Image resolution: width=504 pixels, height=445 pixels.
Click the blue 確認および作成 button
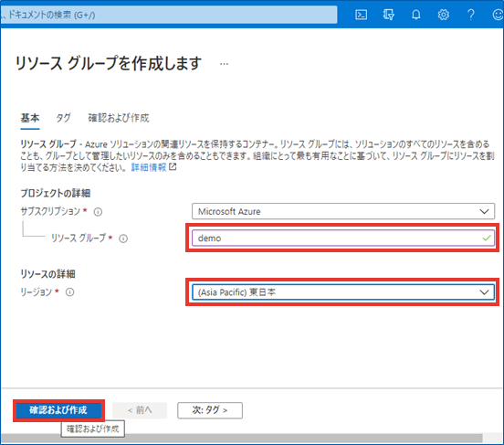(58, 410)
